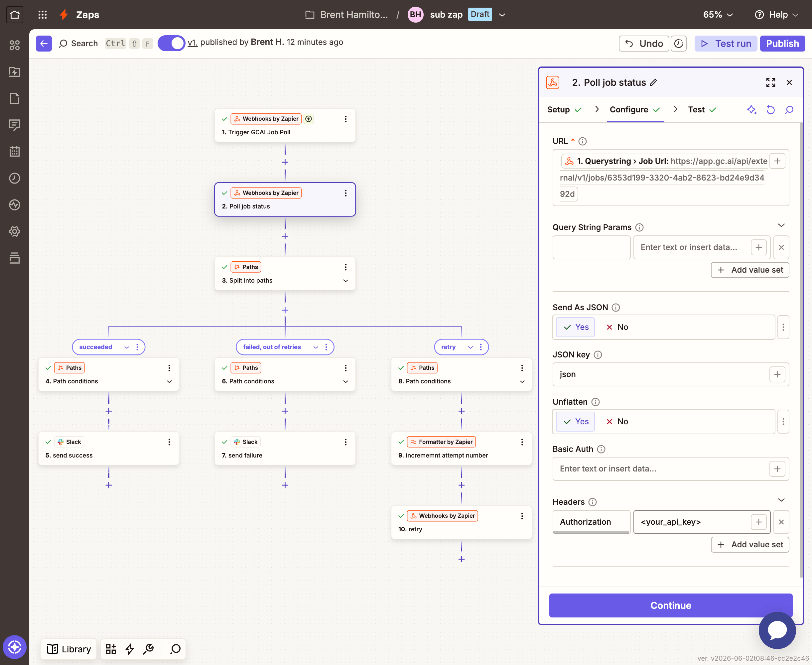Open settings gear in left sidebar

click(15, 231)
